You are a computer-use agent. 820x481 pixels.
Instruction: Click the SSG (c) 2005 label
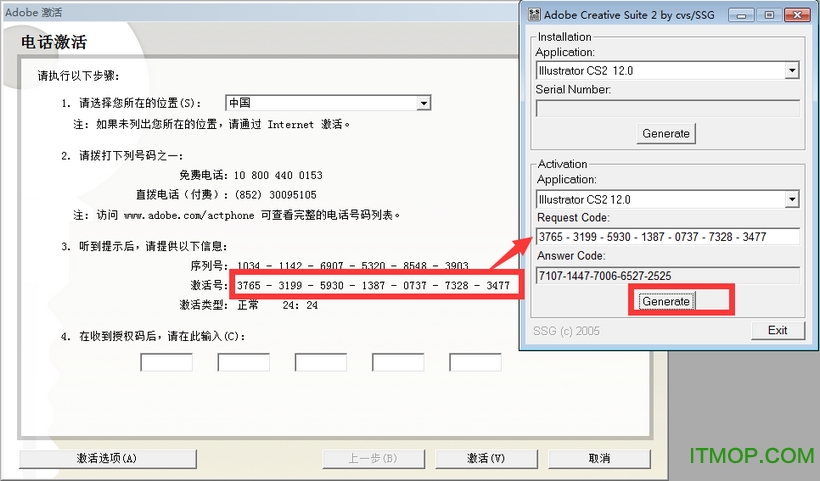click(x=566, y=331)
